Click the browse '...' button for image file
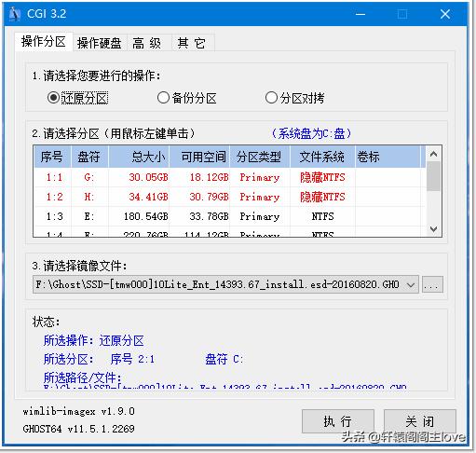The width and height of the screenshot is (476, 453). click(x=432, y=284)
